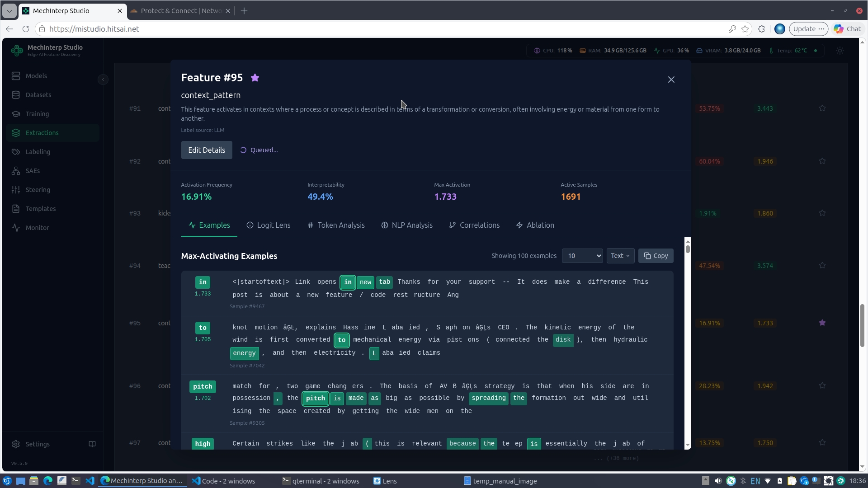The height and width of the screenshot is (488, 868).
Task: Open the browser extensions icon
Action: coord(762,29)
